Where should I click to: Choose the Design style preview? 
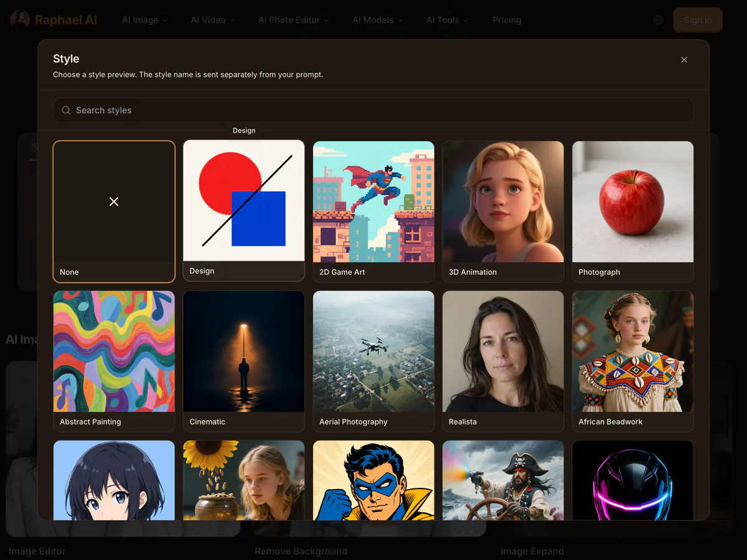(244, 210)
